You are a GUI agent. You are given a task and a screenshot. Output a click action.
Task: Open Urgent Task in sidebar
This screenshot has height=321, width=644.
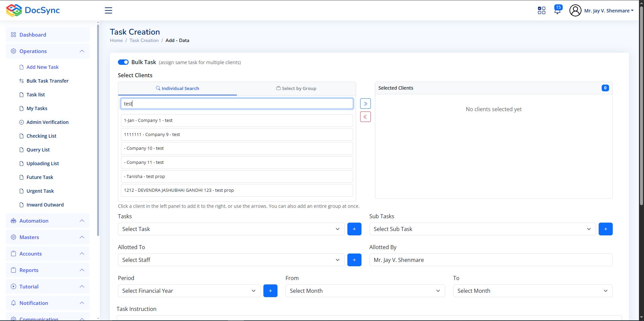[x=40, y=191]
